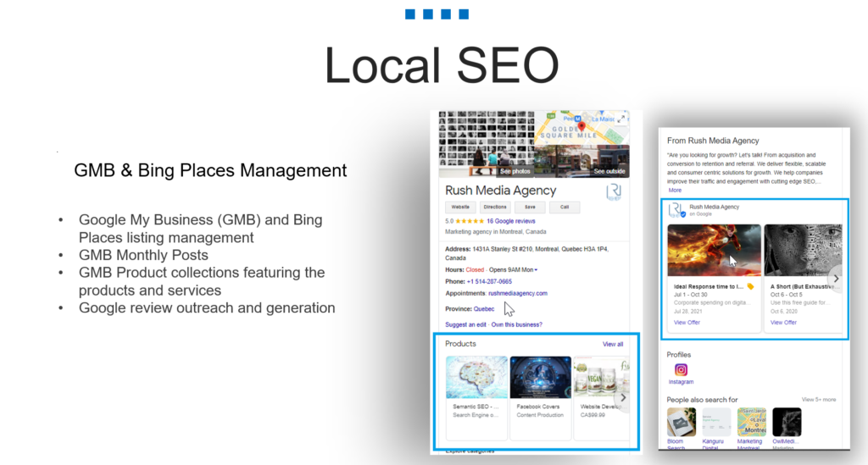The image size is (868, 465).
Task: Click the Save button
Action: pos(529,207)
